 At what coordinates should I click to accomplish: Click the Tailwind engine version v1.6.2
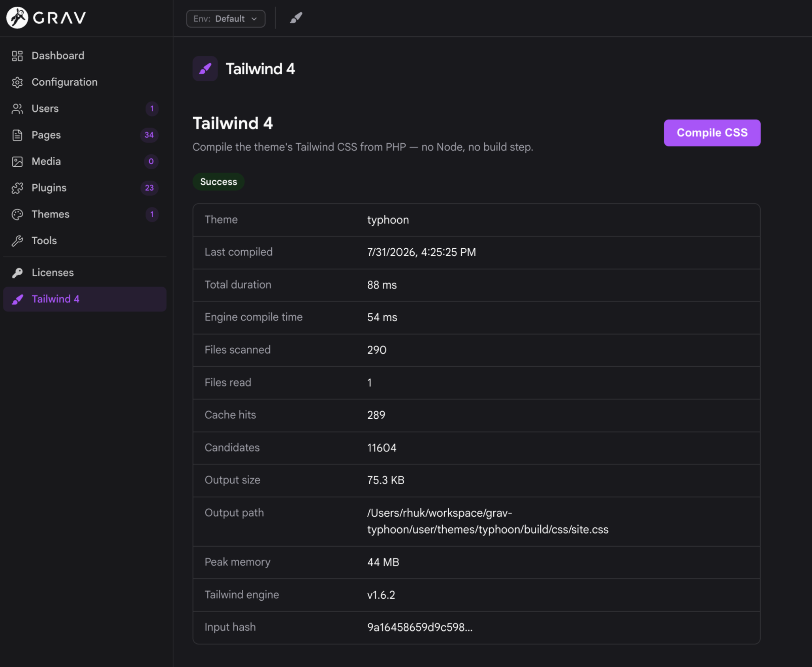[381, 595]
